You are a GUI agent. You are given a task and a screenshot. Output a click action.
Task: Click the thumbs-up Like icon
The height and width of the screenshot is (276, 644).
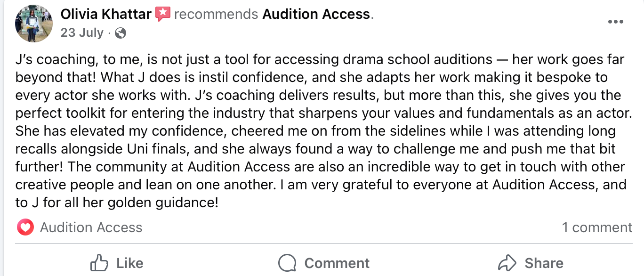tap(99, 263)
